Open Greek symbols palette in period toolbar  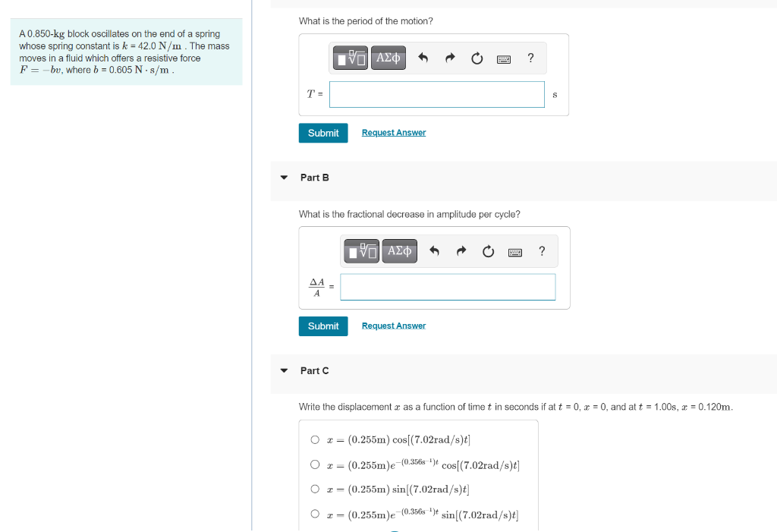tap(388, 58)
